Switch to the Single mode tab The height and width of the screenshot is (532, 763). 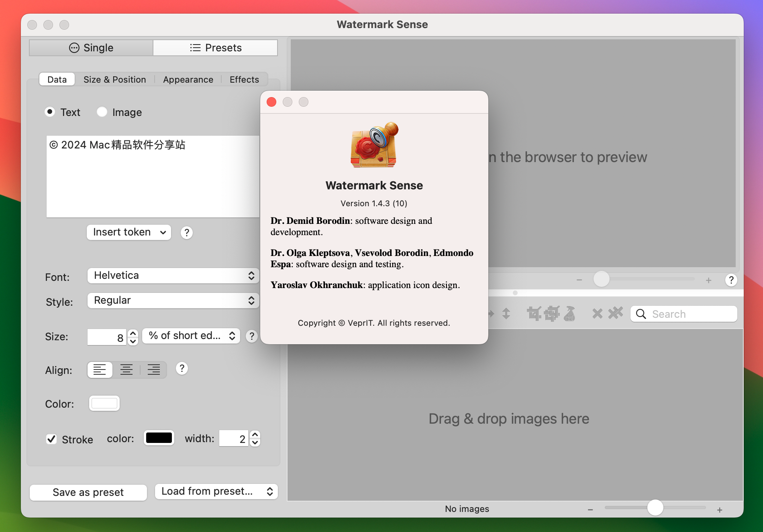click(91, 48)
